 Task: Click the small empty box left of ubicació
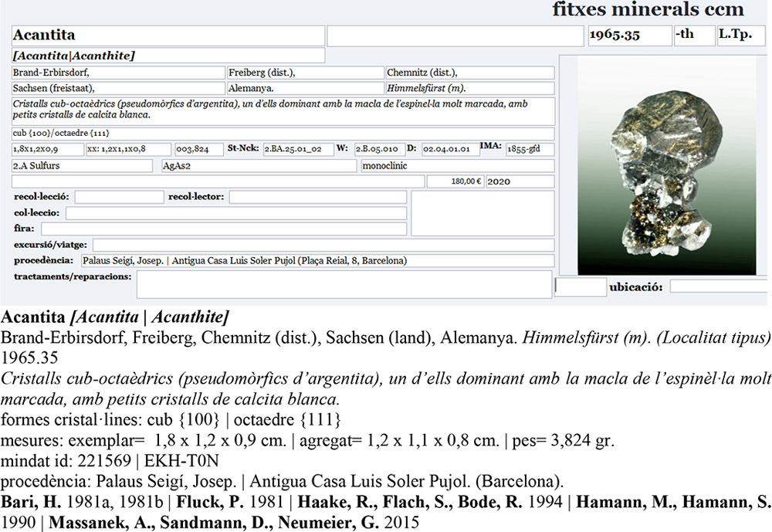[x=581, y=286]
